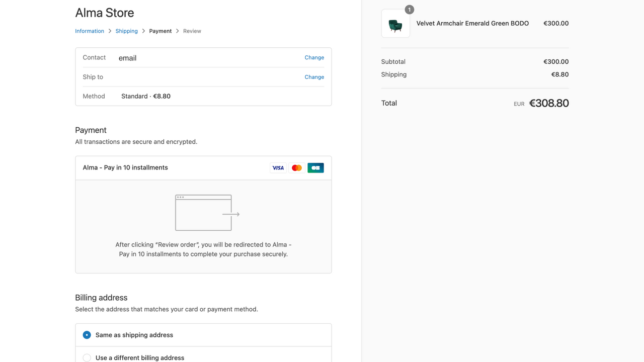This screenshot has height=362, width=644.
Task: Click the redirect notice text about Alma
Action: [x=203, y=249]
